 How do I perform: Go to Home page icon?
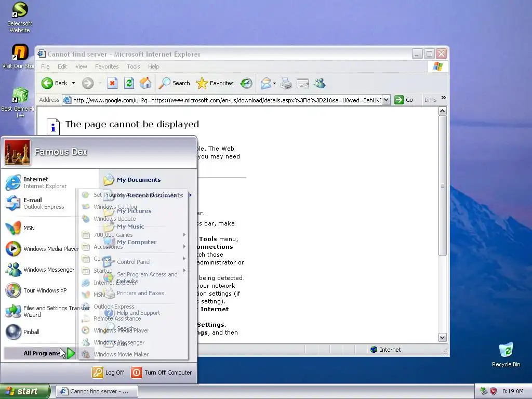coord(145,83)
